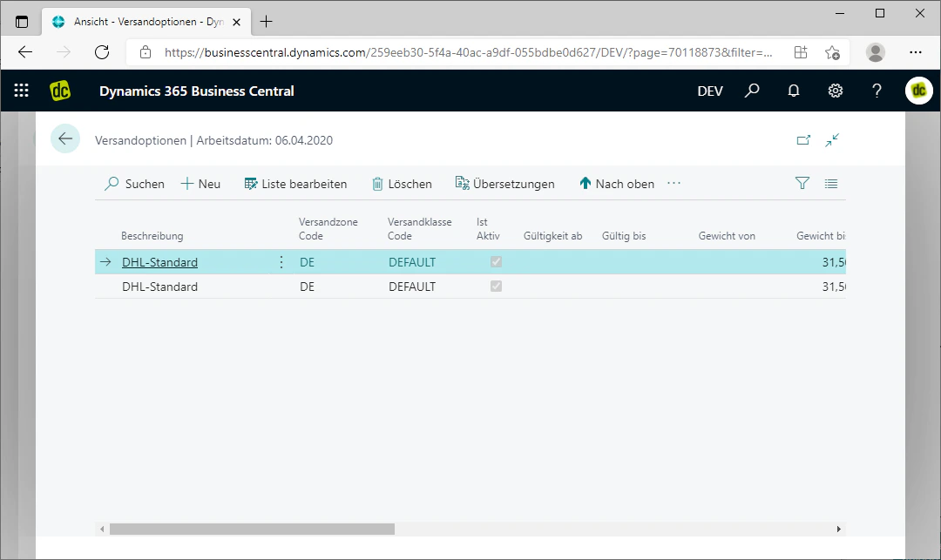View site information lock icon
The height and width of the screenshot is (560, 941).
146,52
